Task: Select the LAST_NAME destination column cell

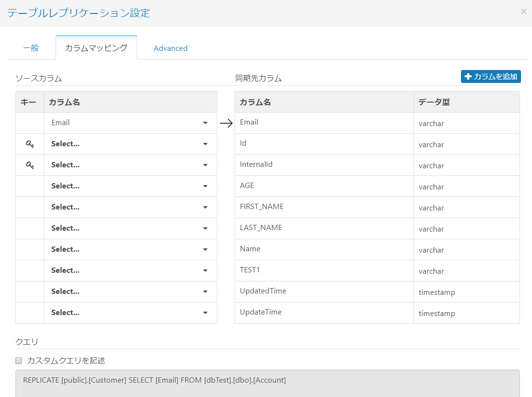Action: 324,228
